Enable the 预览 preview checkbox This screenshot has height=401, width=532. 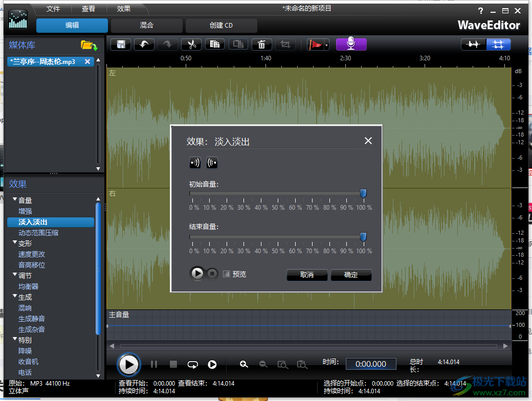(227, 274)
